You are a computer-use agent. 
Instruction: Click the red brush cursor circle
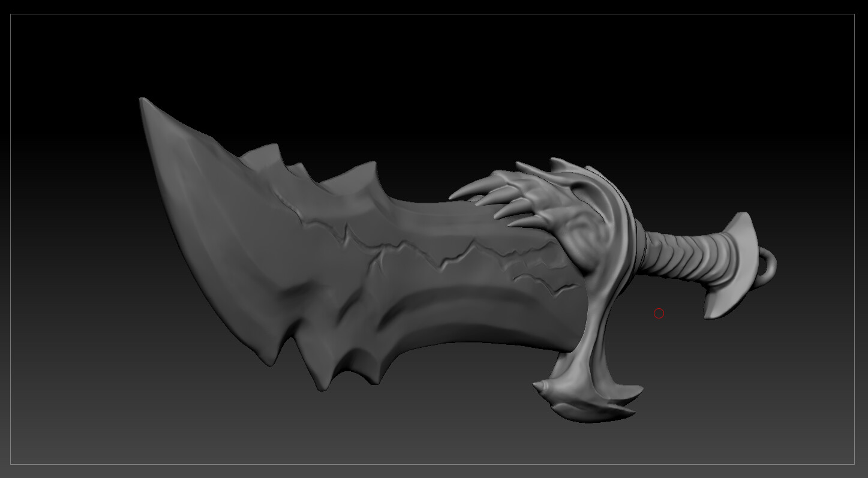point(659,312)
